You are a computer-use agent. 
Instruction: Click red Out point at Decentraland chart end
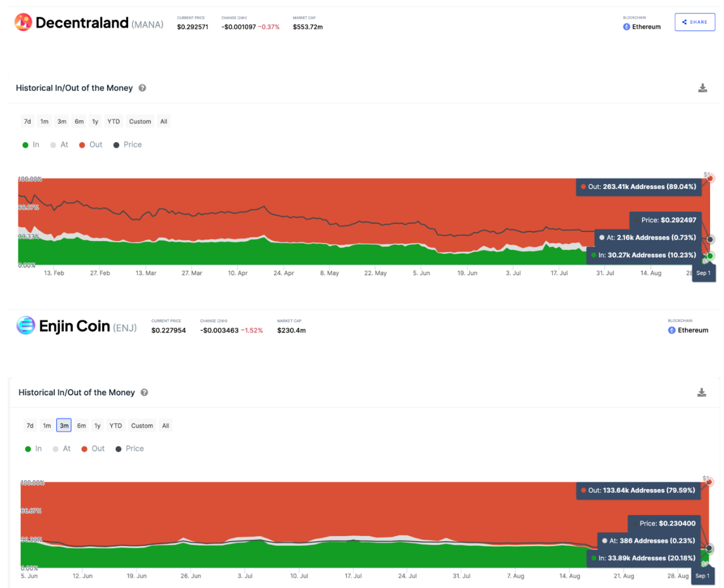710,178
